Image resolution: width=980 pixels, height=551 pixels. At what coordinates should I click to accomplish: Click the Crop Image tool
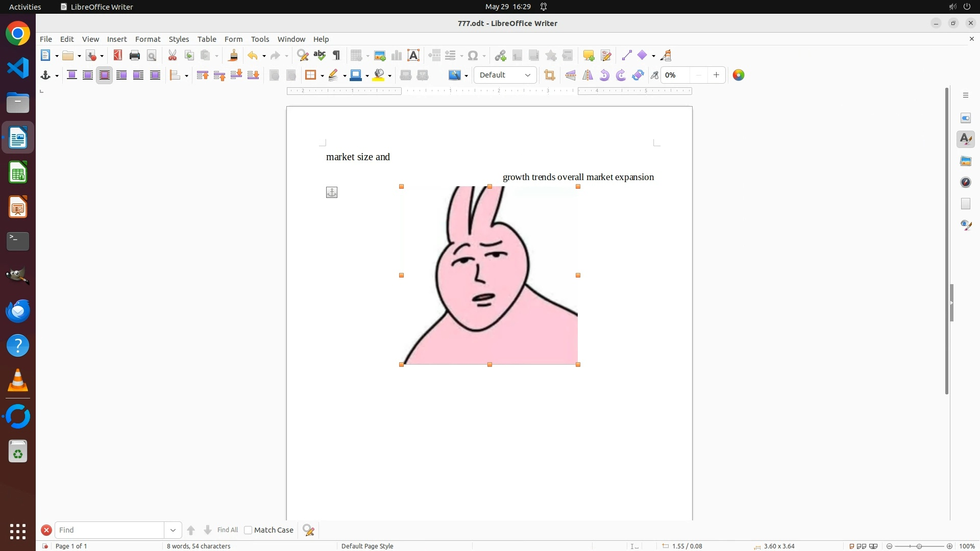click(550, 76)
